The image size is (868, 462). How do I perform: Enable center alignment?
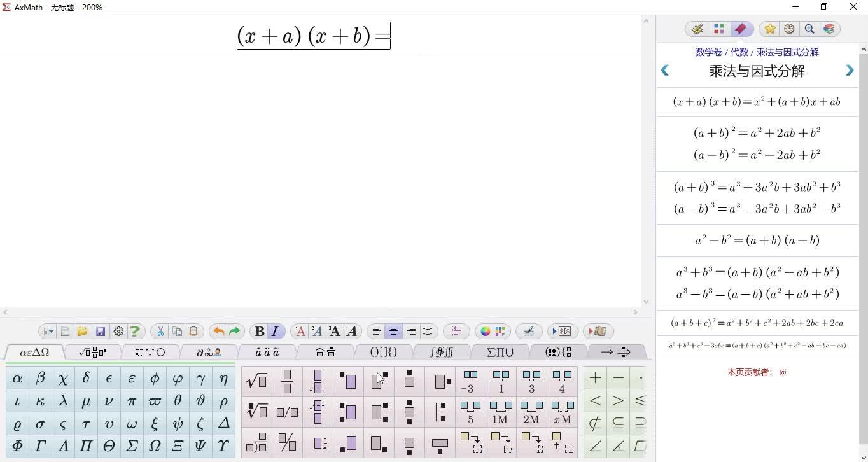pos(393,331)
